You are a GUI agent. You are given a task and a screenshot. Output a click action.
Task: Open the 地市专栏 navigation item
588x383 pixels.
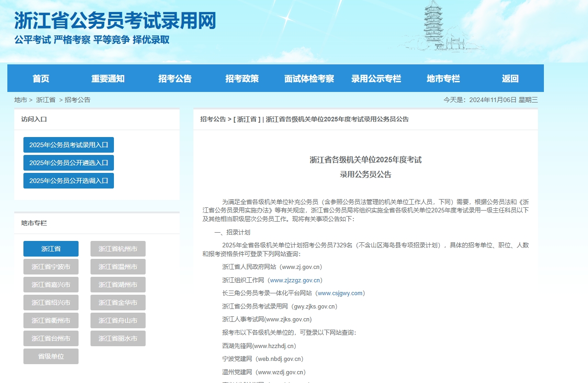[x=442, y=78]
